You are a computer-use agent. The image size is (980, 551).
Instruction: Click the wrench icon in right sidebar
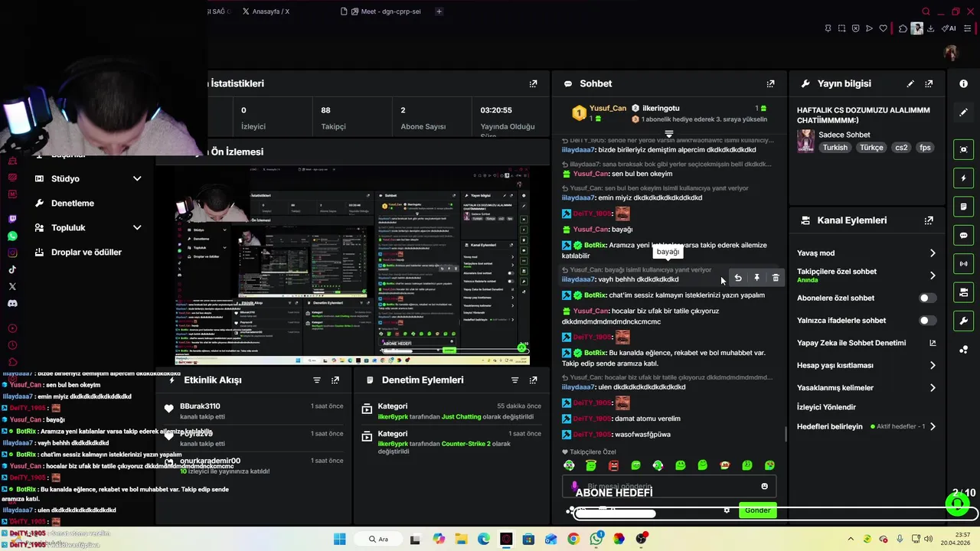[x=964, y=321]
